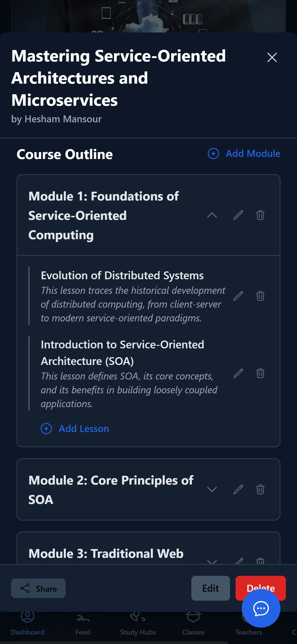This screenshot has height=644, width=297.
Task: Delete the Evolution of Distributed Systems lesson
Action: point(260,296)
